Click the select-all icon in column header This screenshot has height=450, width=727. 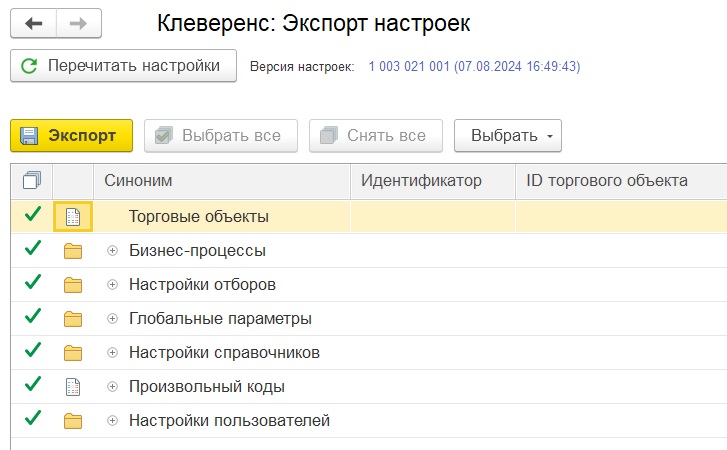[x=32, y=180]
